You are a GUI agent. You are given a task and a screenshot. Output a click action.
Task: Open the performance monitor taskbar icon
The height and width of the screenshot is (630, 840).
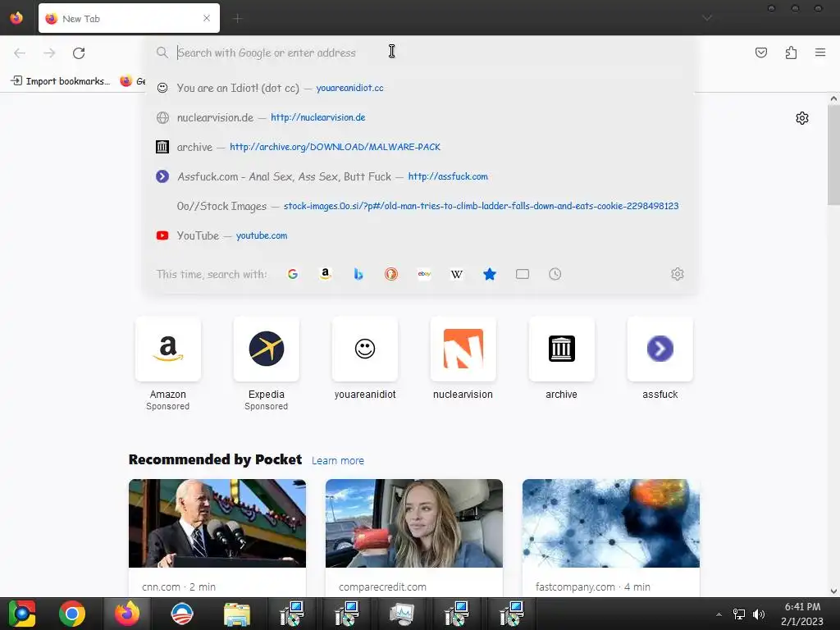[x=402, y=614]
